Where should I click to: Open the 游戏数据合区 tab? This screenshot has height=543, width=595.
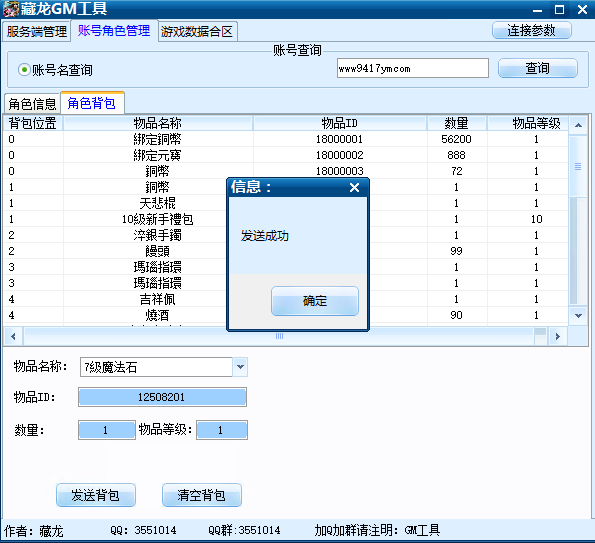click(x=197, y=31)
